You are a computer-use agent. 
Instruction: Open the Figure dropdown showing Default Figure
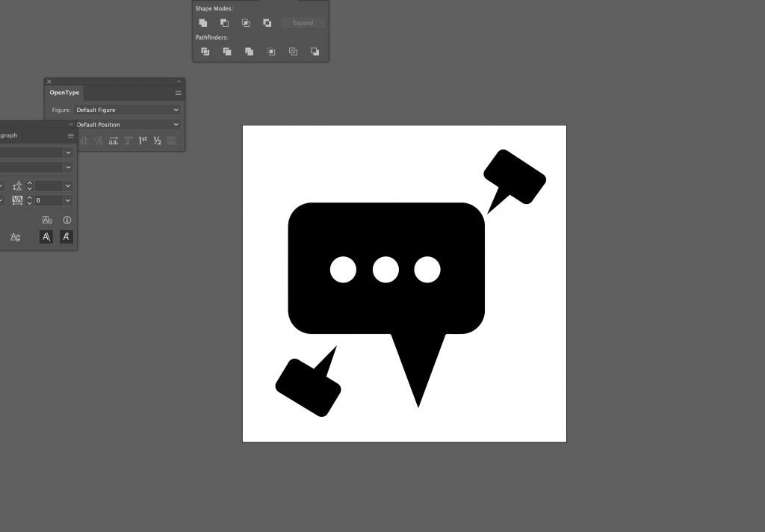coord(127,110)
